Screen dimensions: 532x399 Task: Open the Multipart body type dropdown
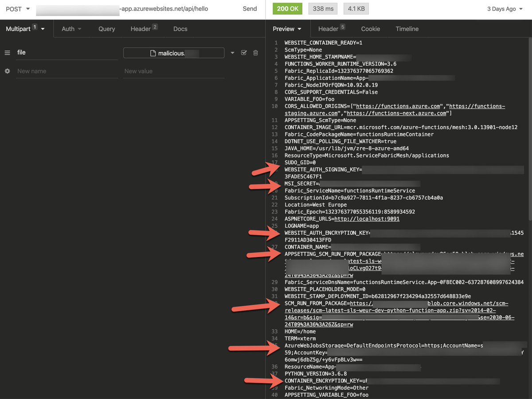(x=26, y=29)
